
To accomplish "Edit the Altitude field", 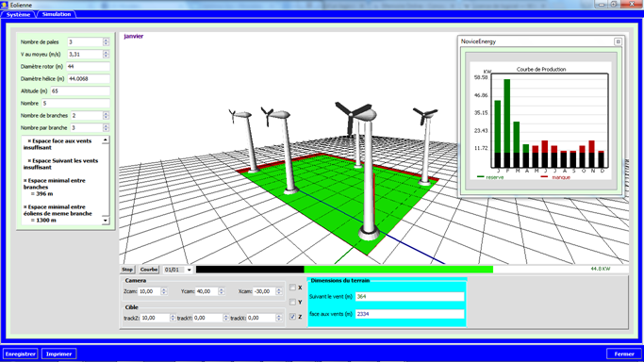I will 80,91.
